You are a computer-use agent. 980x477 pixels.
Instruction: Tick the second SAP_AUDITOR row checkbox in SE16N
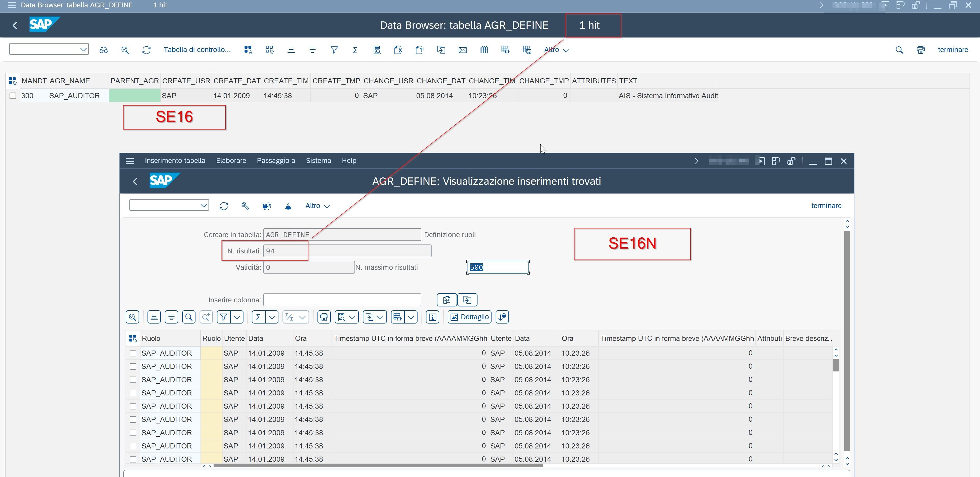(x=133, y=366)
